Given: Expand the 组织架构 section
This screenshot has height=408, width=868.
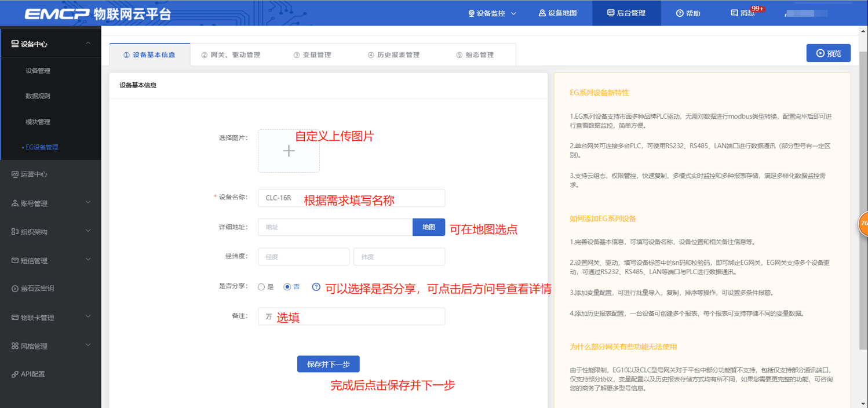Looking at the screenshot, I should (88, 231).
